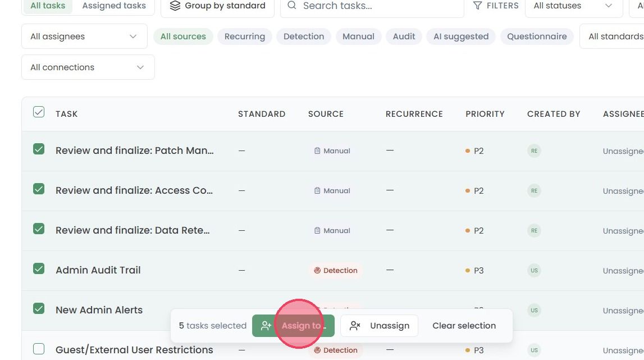Open task Review and finalize: Patch Man…
Viewport: 644px width, 360px height.
(135, 151)
